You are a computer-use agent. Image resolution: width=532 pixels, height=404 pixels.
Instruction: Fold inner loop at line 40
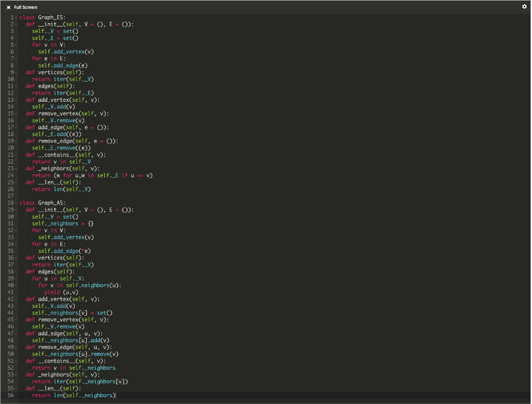coord(16,286)
